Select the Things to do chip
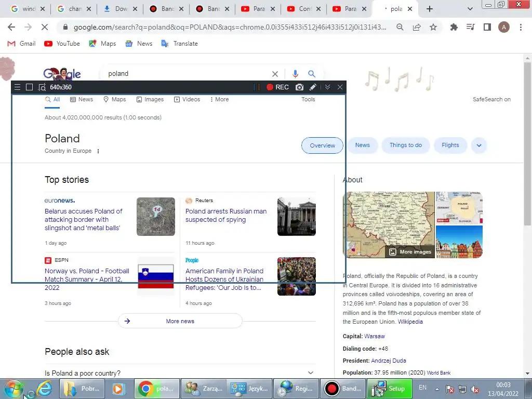Image resolution: width=532 pixels, height=399 pixels. tap(406, 145)
